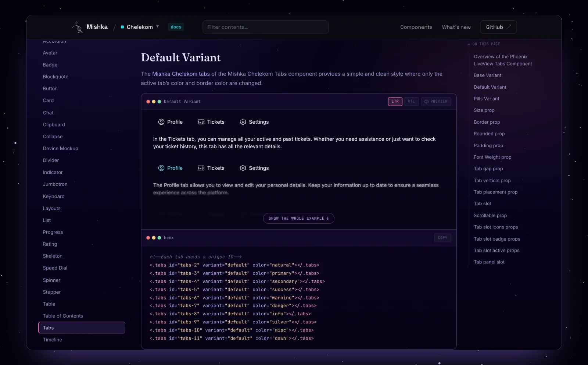The image size is (588, 365).
Task: Click the blue square icon beside Chelekom
Action: point(122,27)
